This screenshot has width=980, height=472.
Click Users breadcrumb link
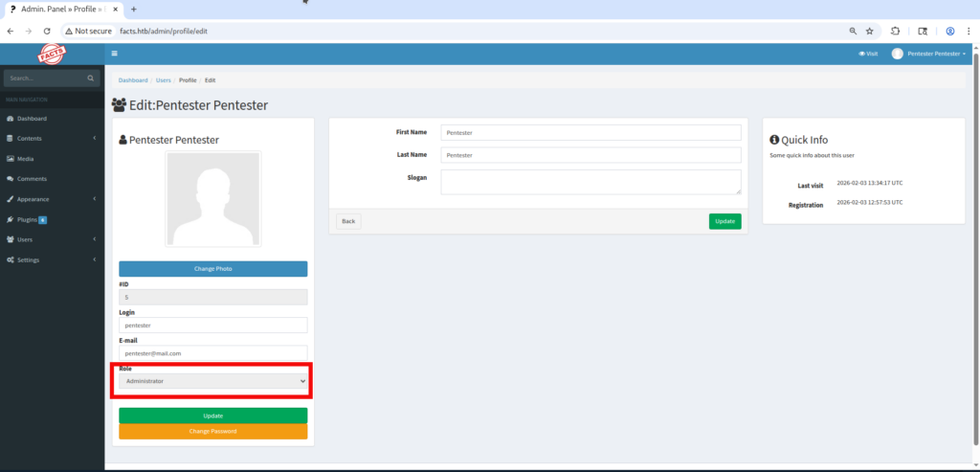(163, 80)
